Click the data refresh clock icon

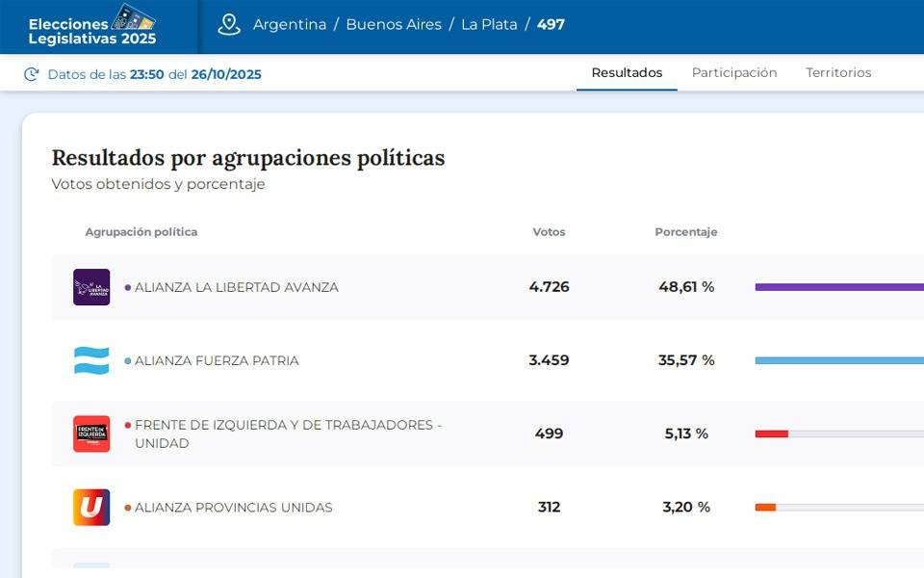pyautogui.click(x=32, y=74)
